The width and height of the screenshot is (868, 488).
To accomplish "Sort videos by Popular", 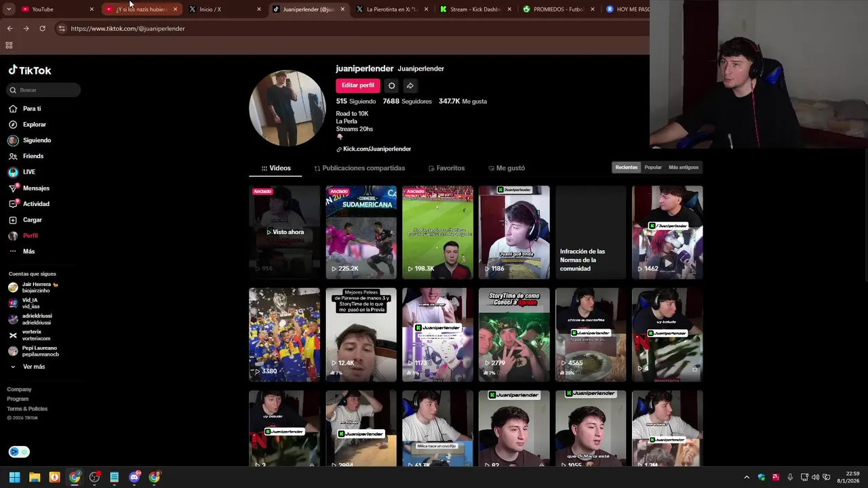I will coord(653,167).
